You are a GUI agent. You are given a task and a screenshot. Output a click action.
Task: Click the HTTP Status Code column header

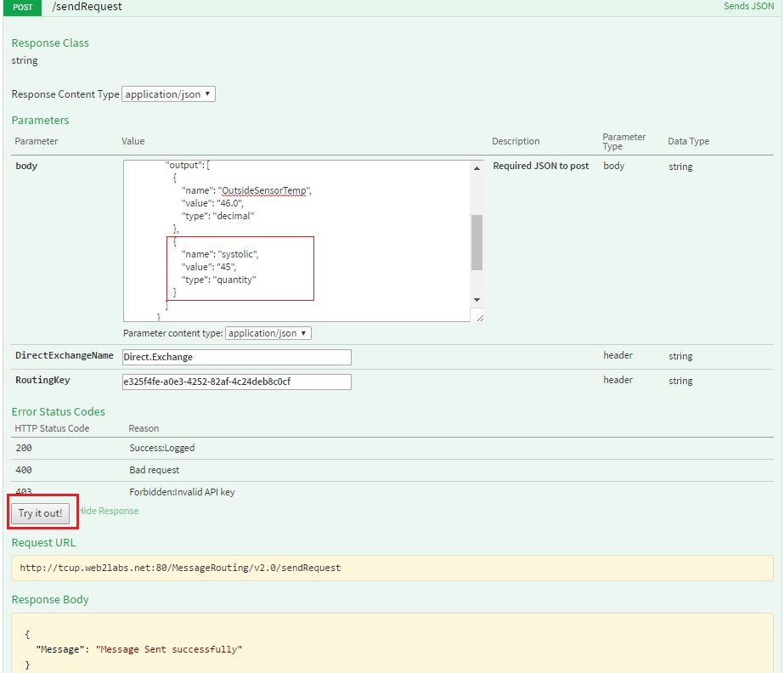[52, 428]
